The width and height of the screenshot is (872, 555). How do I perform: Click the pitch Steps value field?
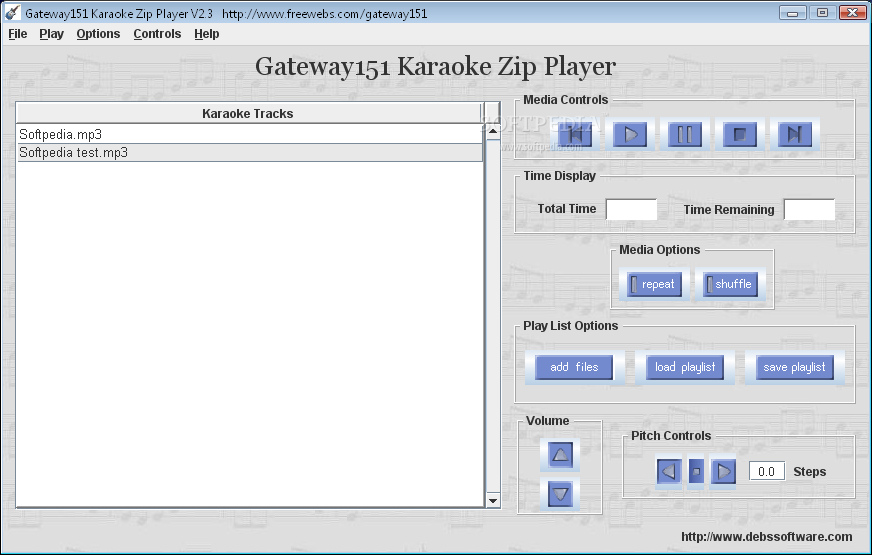(767, 472)
